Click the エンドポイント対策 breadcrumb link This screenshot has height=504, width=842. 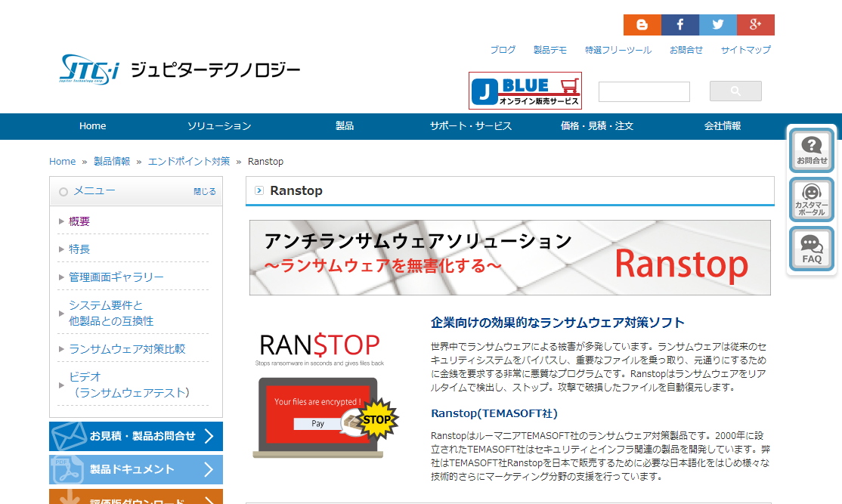(x=189, y=162)
